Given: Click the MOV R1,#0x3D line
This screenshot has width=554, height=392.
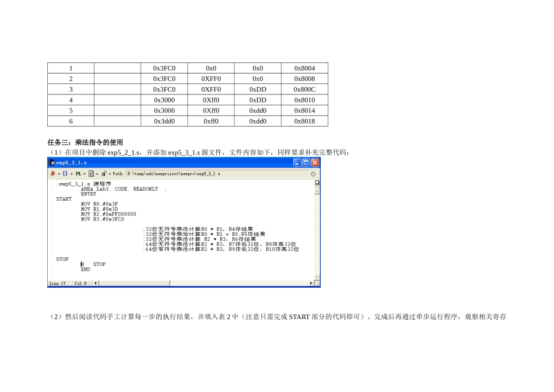Looking at the screenshot, I should point(99,209).
